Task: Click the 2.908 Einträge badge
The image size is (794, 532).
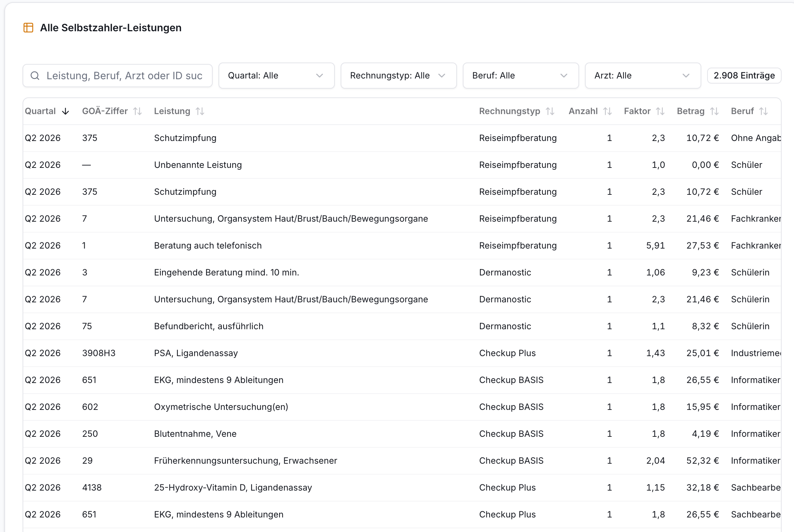Action: pyautogui.click(x=744, y=76)
